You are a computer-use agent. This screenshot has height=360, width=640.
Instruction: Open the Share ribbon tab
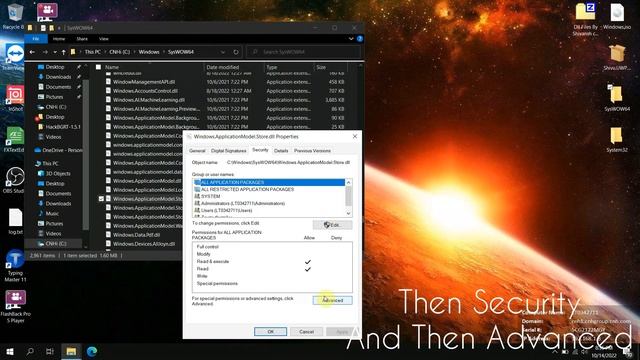[x=82, y=39]
